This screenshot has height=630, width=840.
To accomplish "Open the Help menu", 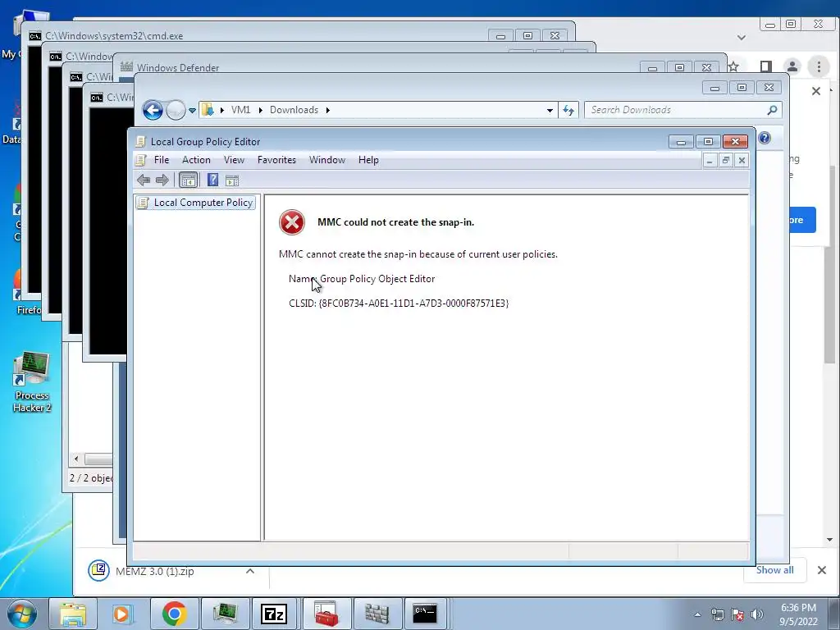I will [368, 160].
